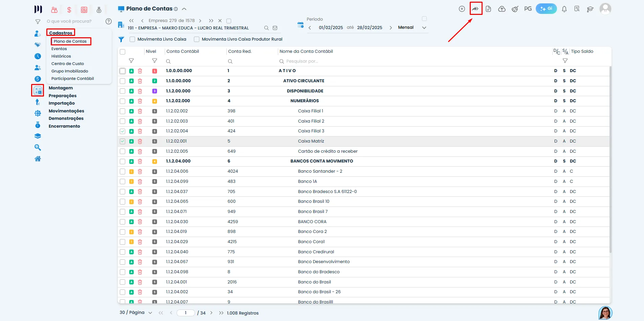Click the cloud upload icon
This screenshot has width=644, height=321.
coord(502,9)
